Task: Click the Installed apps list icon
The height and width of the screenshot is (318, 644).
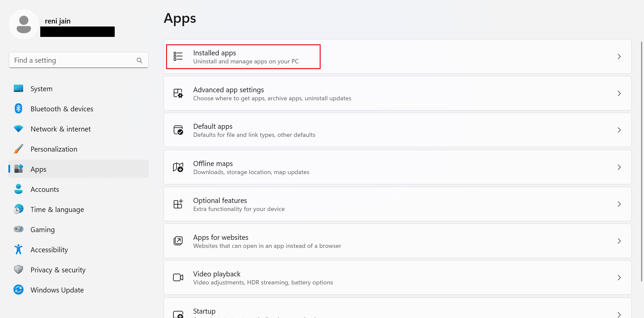Action: coord(178,56)
